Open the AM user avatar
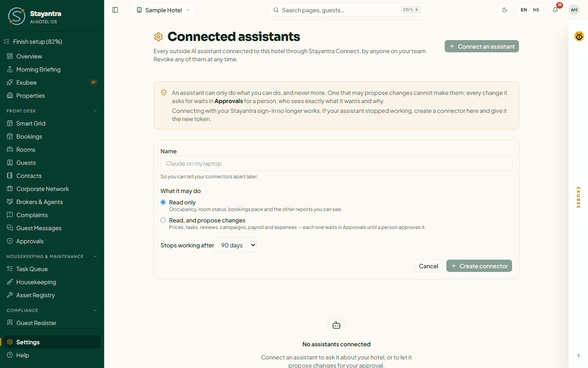Viewport: 588px width, 368px height. (574, 10)
